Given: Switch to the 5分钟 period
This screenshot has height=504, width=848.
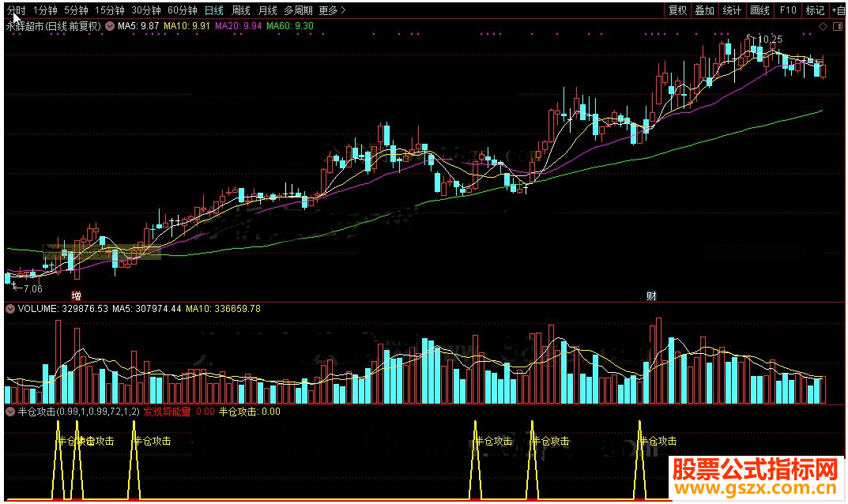Looking at the screenshot, I should [x=76, y=10].
